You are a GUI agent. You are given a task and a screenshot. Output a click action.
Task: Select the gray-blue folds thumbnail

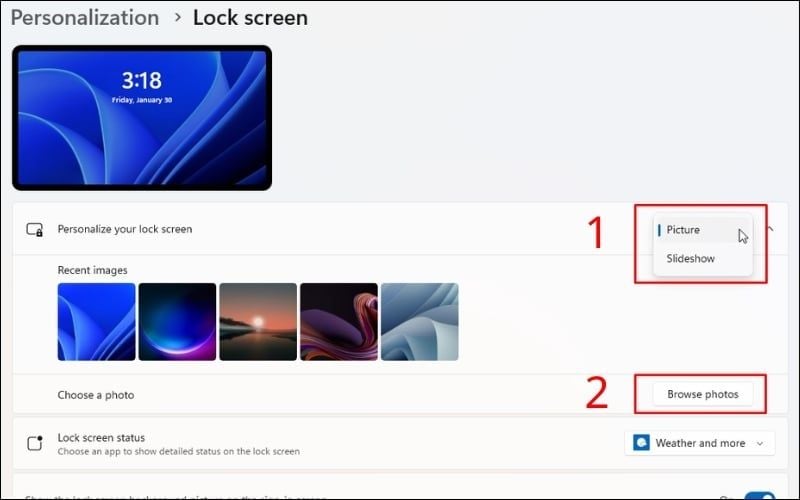tap(419, 322)
